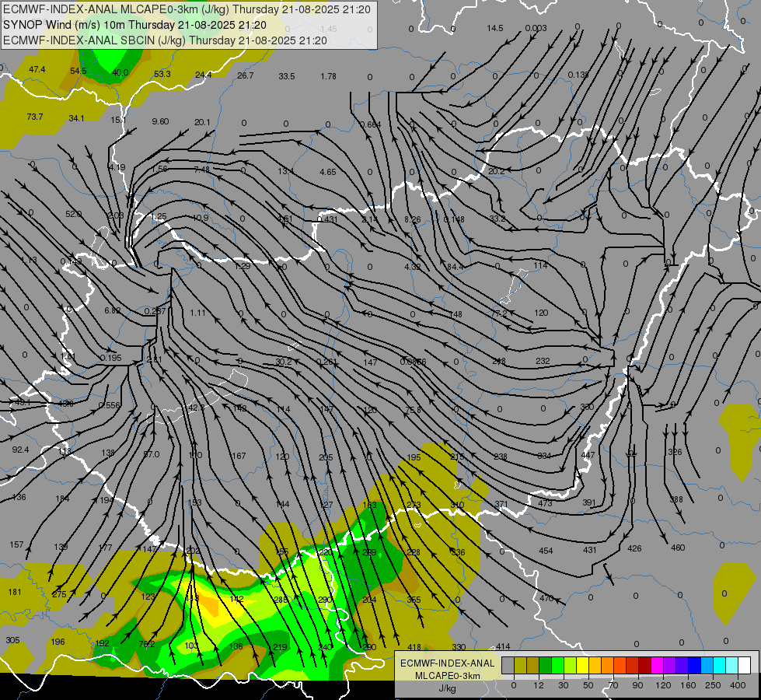Screen dimensions: 761x700
Task: Click the legend scale label 90
Action: [637, 685]
